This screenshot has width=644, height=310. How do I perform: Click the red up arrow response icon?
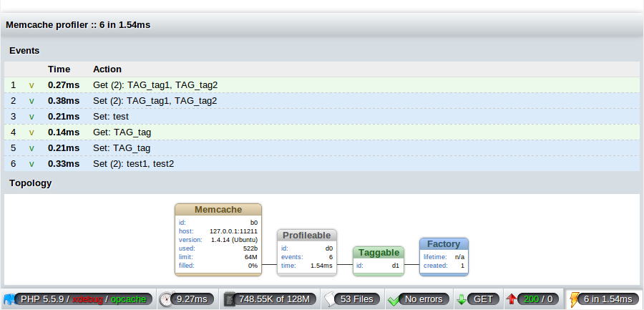512,299
